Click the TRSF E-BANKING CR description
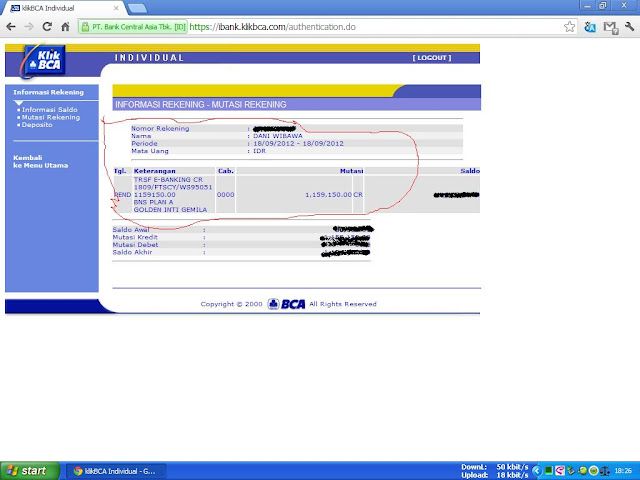This screenshot has height=480, width=640. tap(168, 180)
